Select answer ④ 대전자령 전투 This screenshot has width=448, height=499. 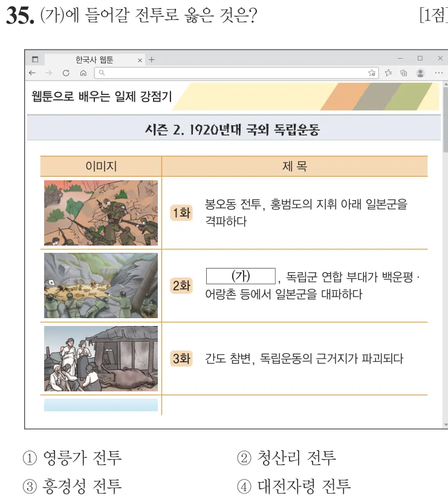point(294,486)
